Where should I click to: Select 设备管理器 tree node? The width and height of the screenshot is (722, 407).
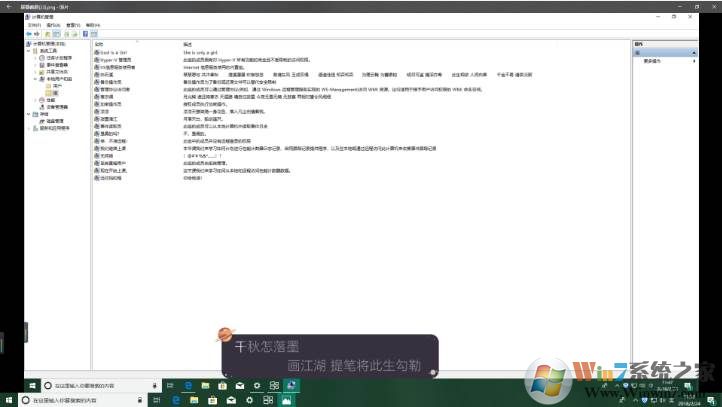point(57,107)
